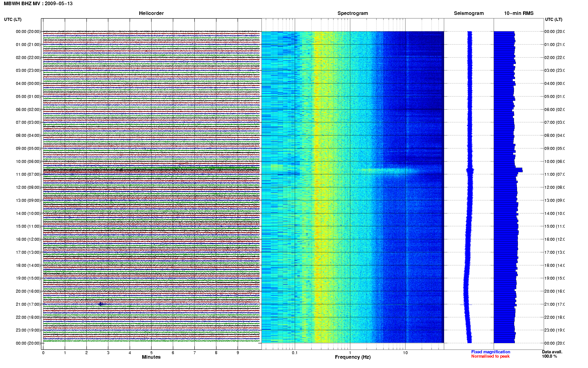
Task: Click the '9' minutes tick label
Action: tap(238, 353)
